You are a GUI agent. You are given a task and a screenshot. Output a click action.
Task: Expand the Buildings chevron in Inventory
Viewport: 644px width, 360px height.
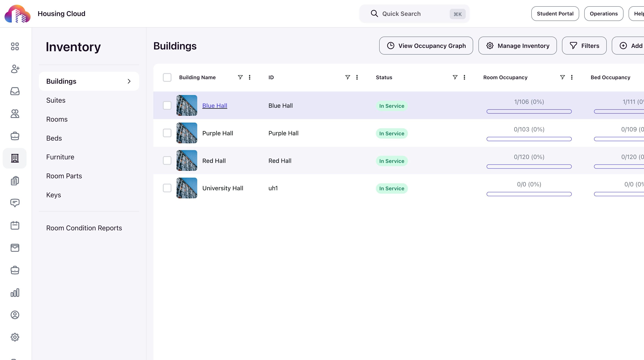(x=129, y=81)
